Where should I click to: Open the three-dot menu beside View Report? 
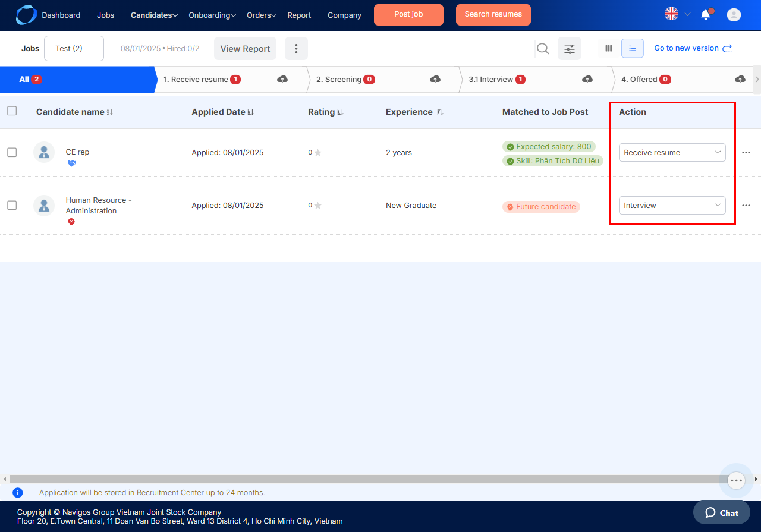click(x=296, y=49)
